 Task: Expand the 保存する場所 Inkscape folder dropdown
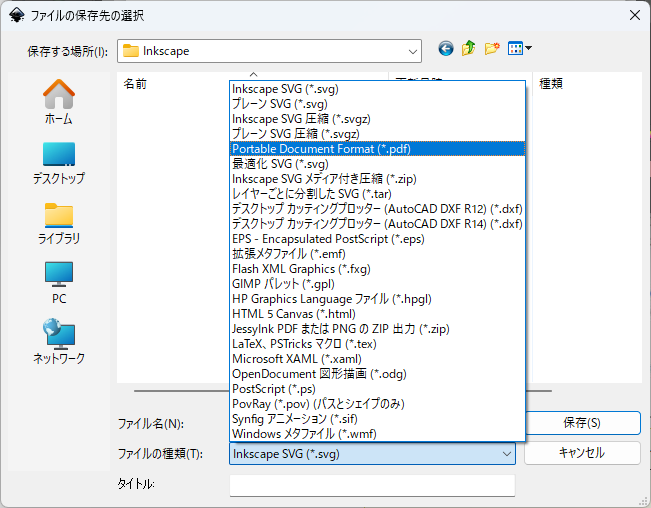pyautogui.click(x=412, y=51)
